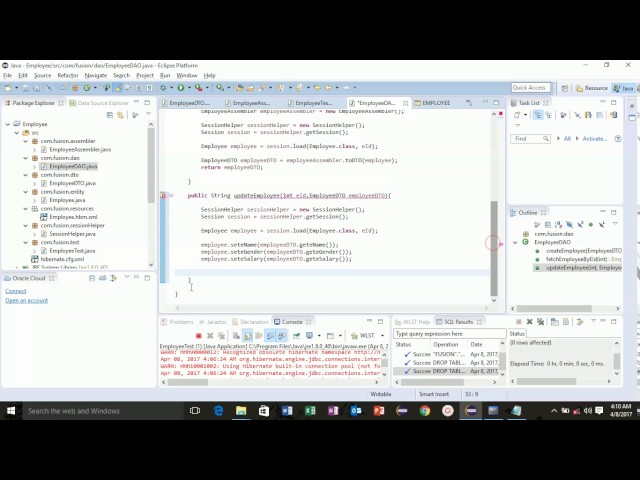The width and height of the screenshot is (640, 480).
Task: Click the Outline horizontal scrollbar thumb
Action: pos(554,309)
